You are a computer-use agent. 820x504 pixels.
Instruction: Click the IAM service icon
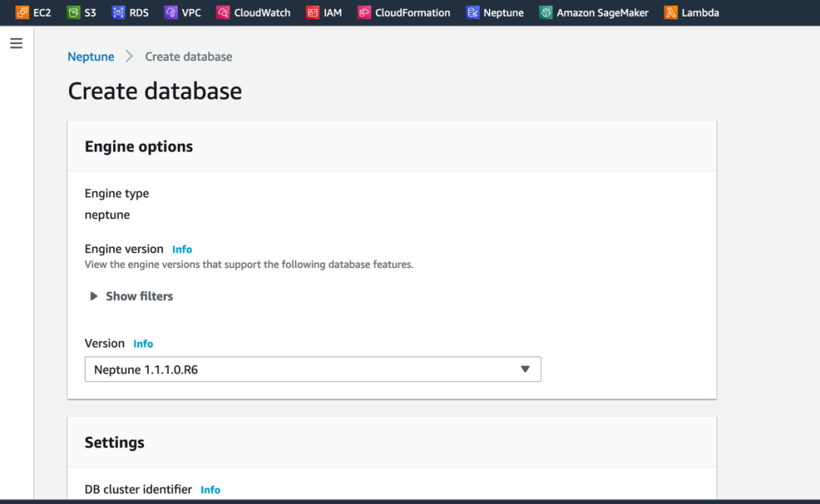(x=312, y=13)
